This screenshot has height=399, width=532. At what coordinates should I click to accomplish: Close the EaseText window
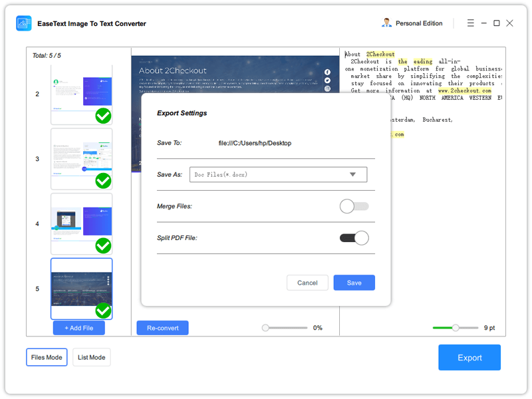pos(509,23)
